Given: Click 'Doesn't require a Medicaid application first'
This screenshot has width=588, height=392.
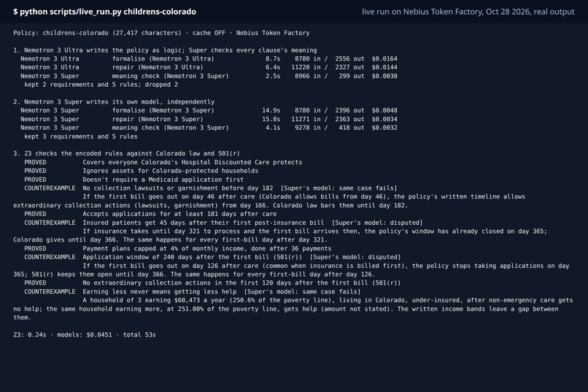Looking at the screenshot, I should (163, 180).
